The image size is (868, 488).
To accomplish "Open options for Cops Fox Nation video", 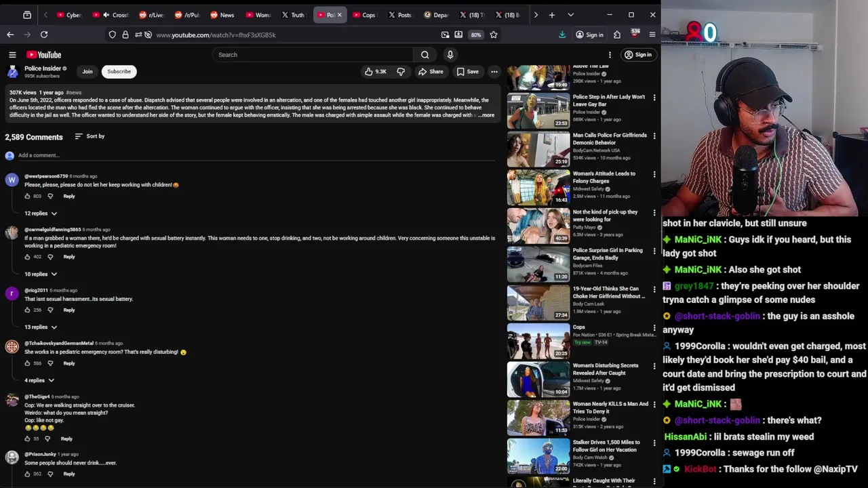I will click(x=654, y=327).
